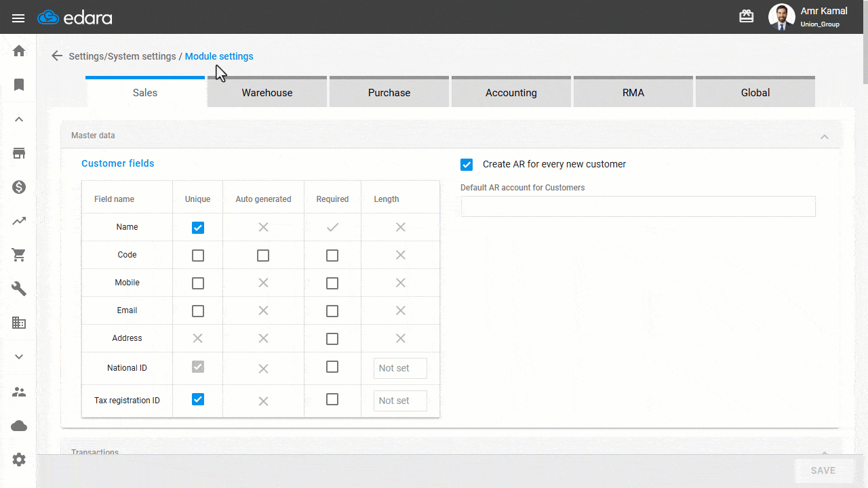Click the edara cloud logo

tap(75, 18)
